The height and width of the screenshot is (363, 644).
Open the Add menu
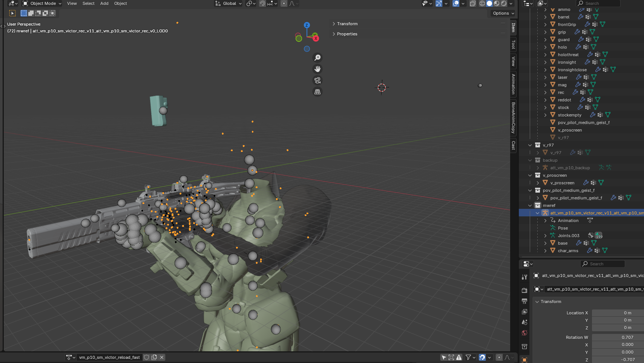pos(104,3)
